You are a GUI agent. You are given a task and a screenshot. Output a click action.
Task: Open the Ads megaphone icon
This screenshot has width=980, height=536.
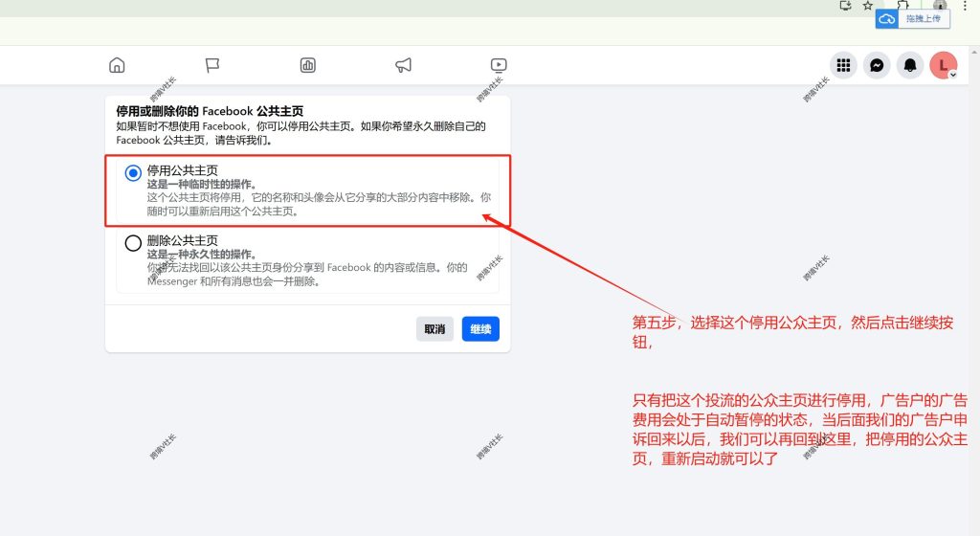pyautogui.click(x=403, y=65)
